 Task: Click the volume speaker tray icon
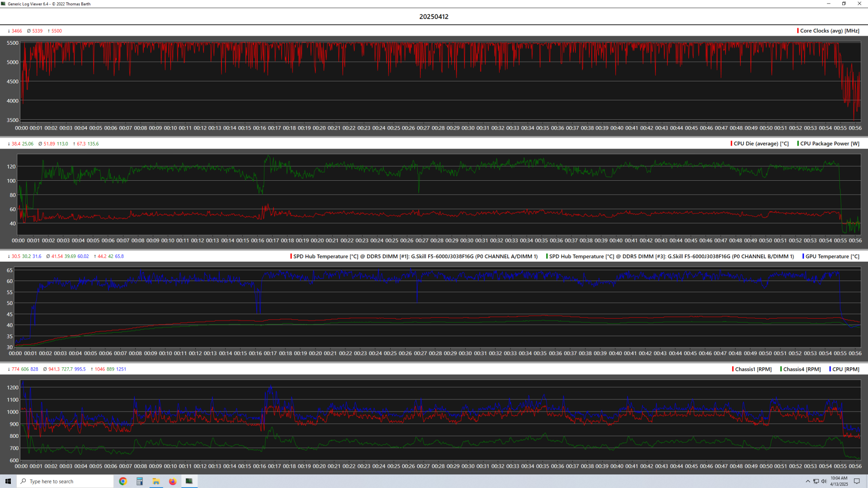point(824,481)
